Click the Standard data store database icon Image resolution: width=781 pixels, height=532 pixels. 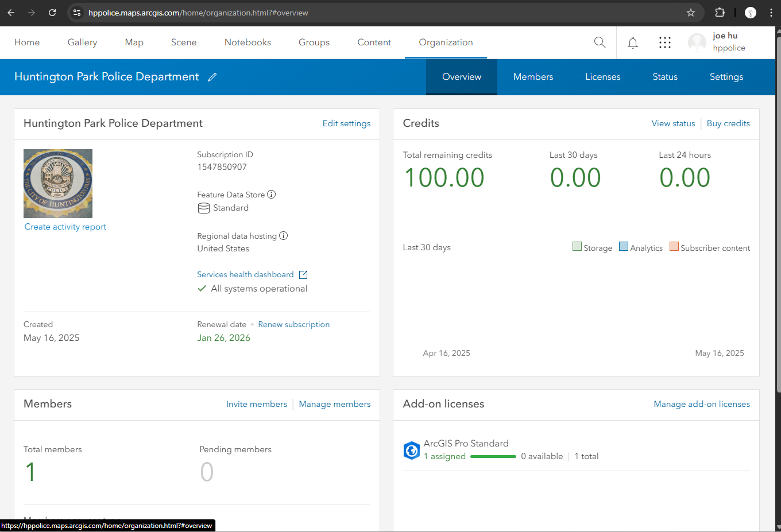[x=204, y=208]
